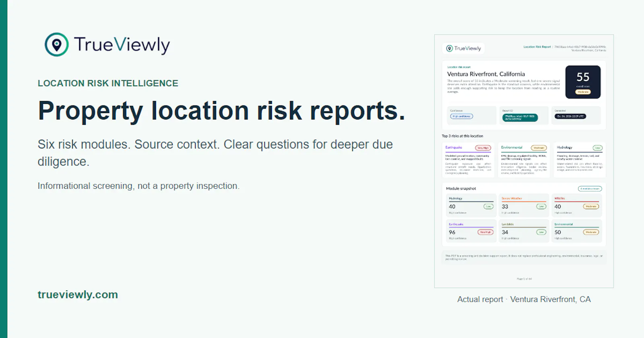This screenshot has height=338, width=644.
Task: Click the 'Very High' badge in Earthquake module tile
Action: 485,232
